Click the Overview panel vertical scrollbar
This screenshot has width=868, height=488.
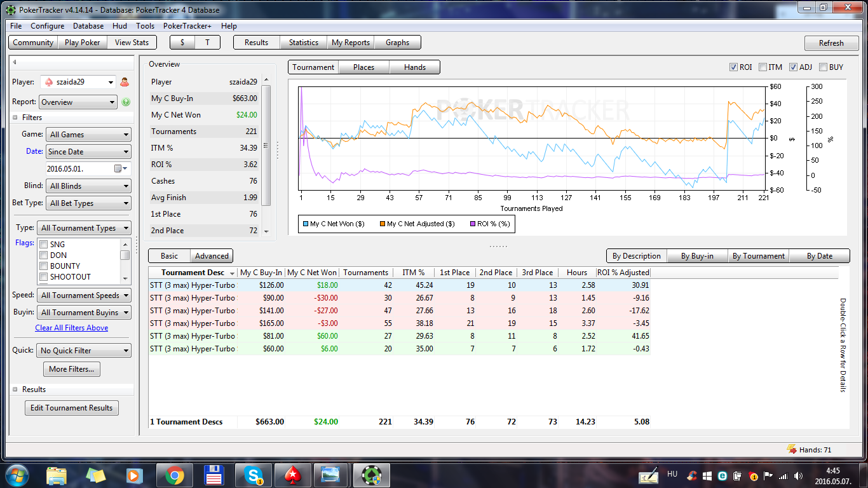266,146
